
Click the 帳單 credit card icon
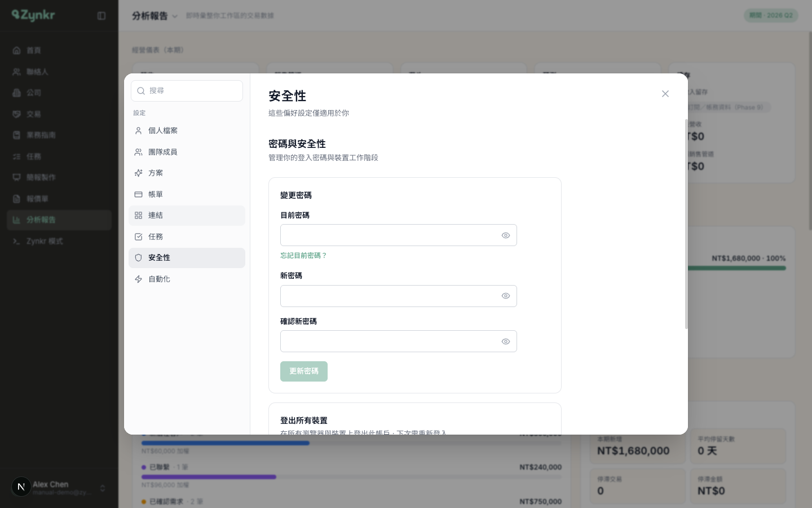[x=138, y=194]
